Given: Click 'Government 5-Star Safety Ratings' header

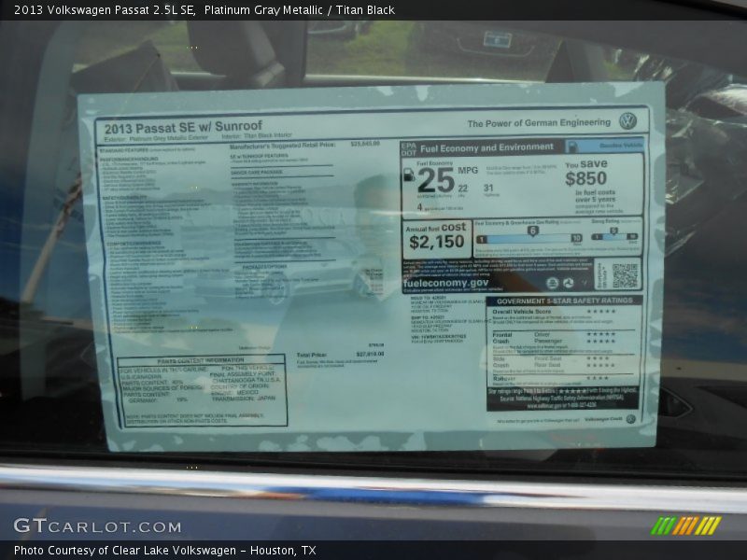Looking at the screenshot, I should tap(565, 301).
